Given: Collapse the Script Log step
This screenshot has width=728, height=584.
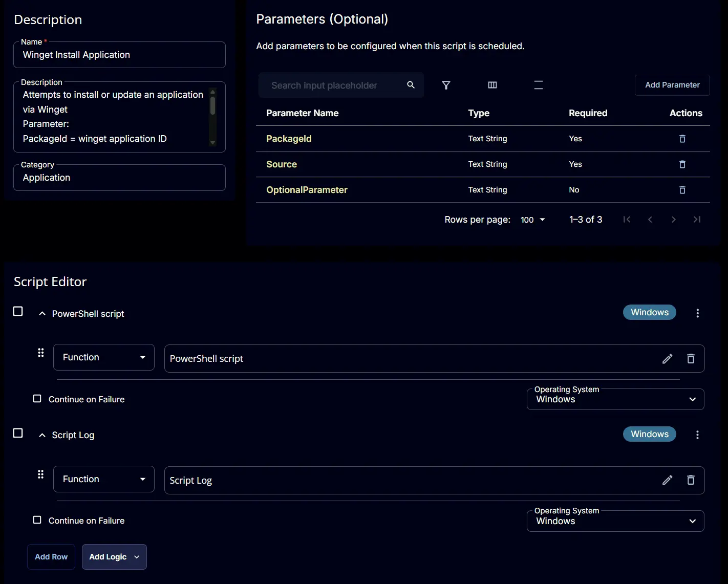Looking at the screenshot, I should 42,435.
